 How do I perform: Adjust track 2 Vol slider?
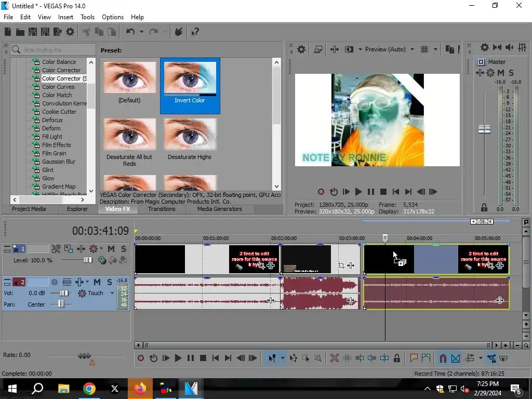pyautogui.click(x=63, y=293)
